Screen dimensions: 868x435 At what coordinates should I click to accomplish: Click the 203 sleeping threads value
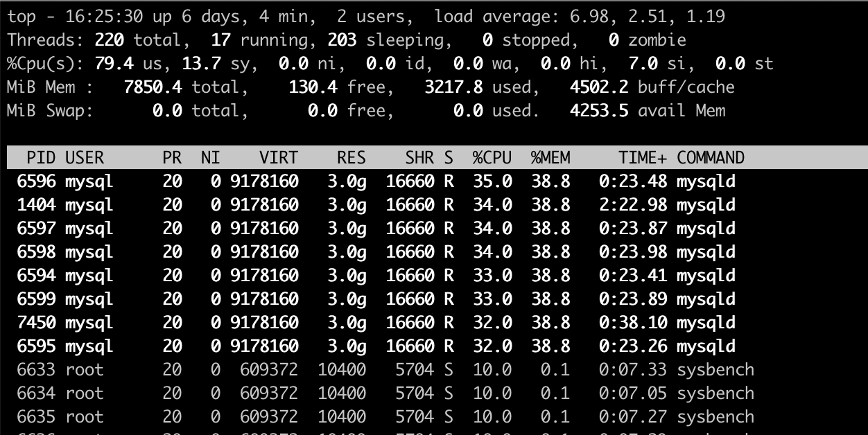click(x=342, y=40)
